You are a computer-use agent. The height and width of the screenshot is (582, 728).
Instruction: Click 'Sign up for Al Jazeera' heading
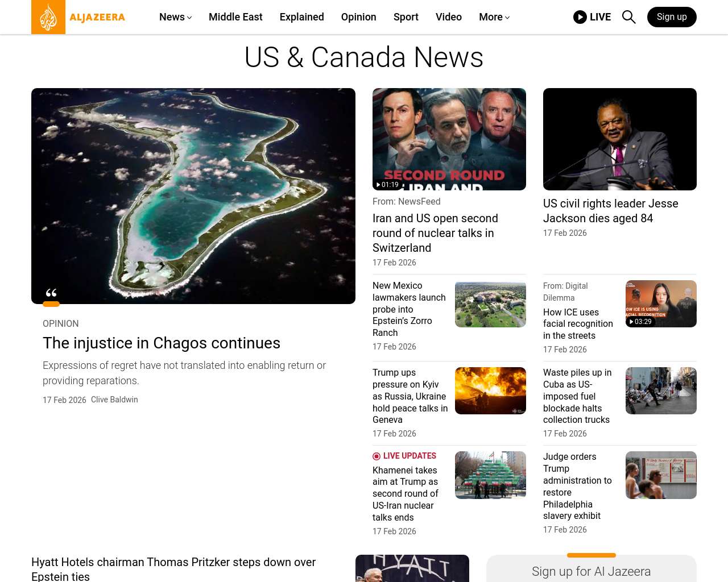[x=591, y=572]
